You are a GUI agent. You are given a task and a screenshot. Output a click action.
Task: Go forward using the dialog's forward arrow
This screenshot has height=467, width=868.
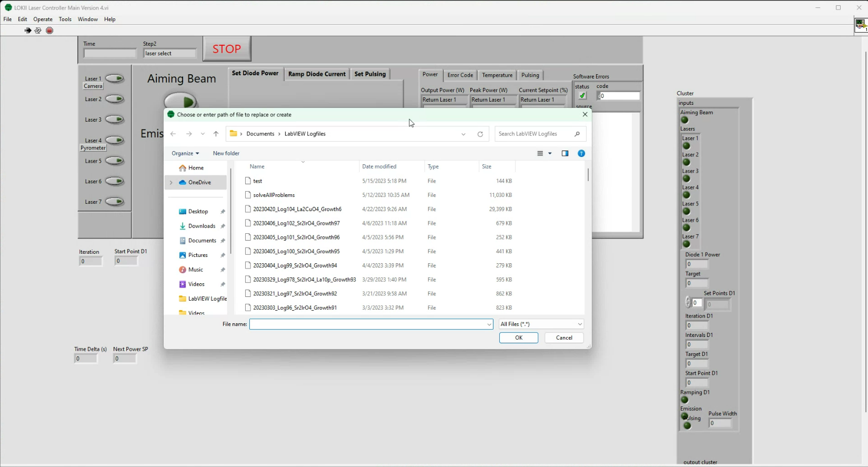[x=189, y=134]
